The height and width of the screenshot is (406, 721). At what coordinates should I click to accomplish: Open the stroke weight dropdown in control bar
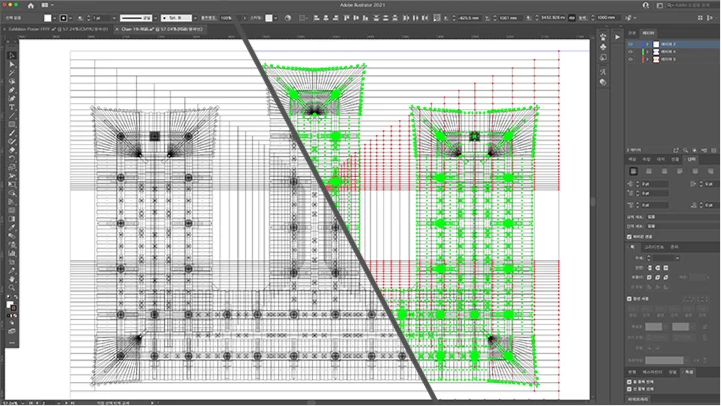click(x=114, y=18)
